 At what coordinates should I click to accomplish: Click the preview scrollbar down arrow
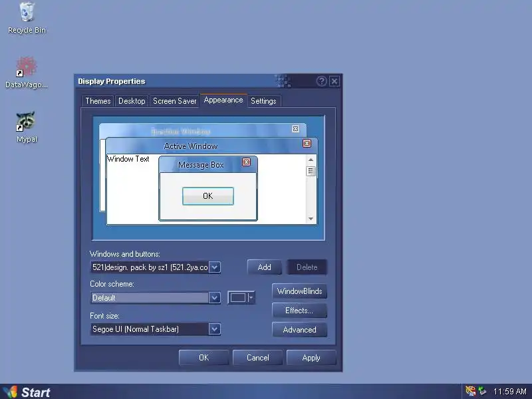(311, 219)
